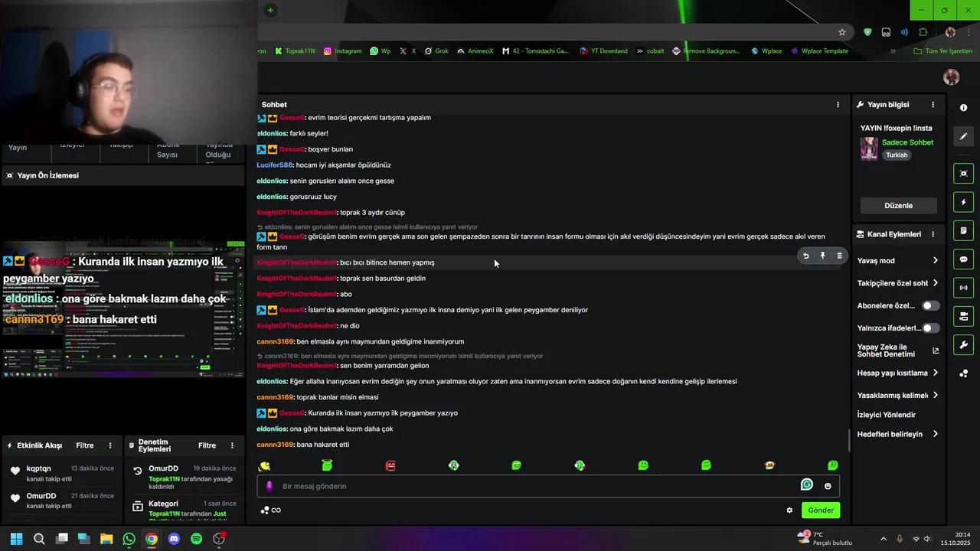The width and height of the screenshot is (980, 551).
Task: Open Discord from the taskbar
Action: (174, 539)
